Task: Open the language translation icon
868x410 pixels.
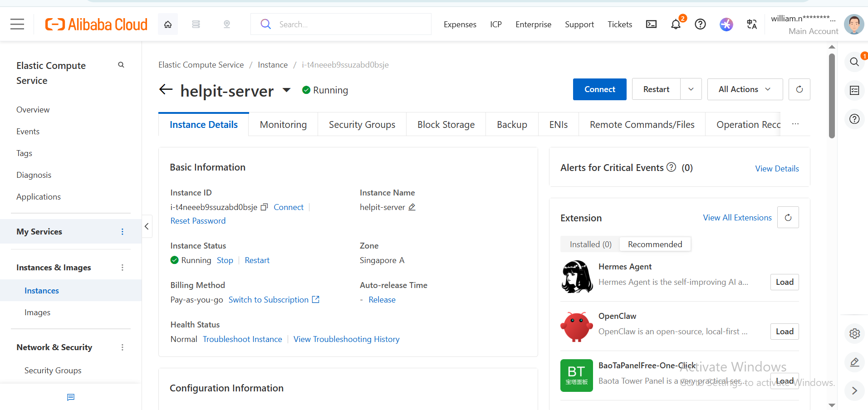Action: click(x=752, y=24)
